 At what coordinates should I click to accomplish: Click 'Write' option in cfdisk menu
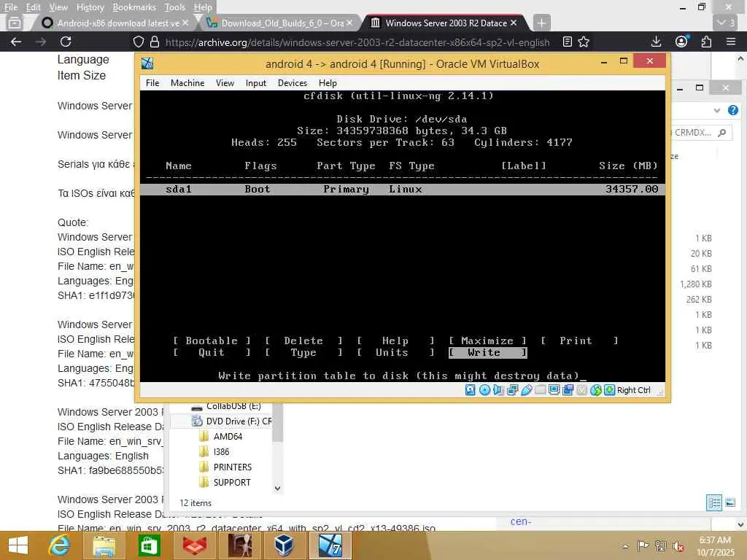click(x=488, y=352)
